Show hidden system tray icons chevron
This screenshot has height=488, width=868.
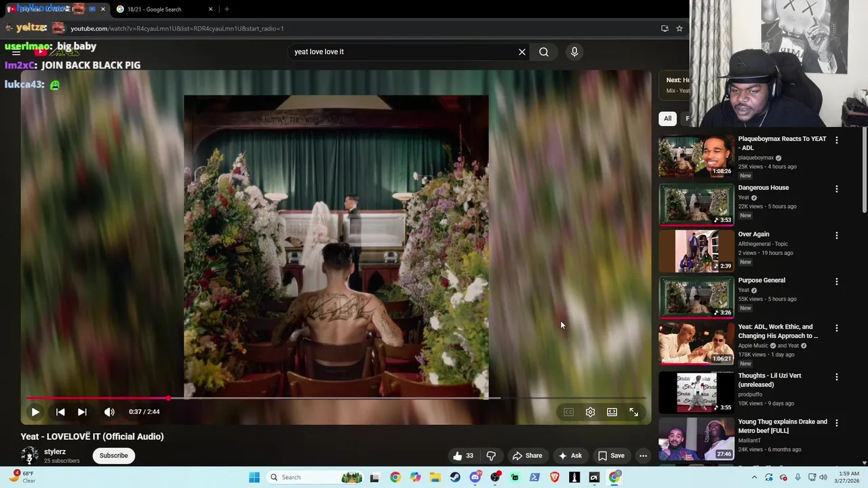[754, 477]
